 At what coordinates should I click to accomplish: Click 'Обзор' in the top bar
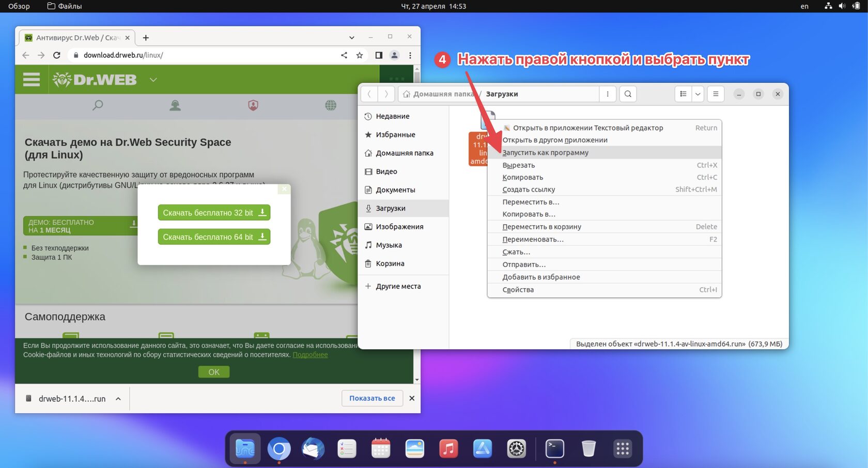(19, 6)
